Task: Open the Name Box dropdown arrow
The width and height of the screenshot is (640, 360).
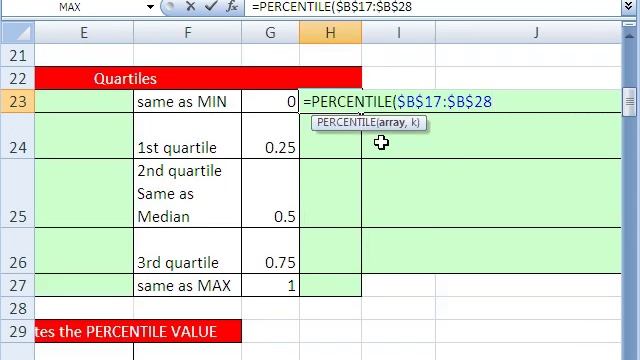Action: coord(150,7)
